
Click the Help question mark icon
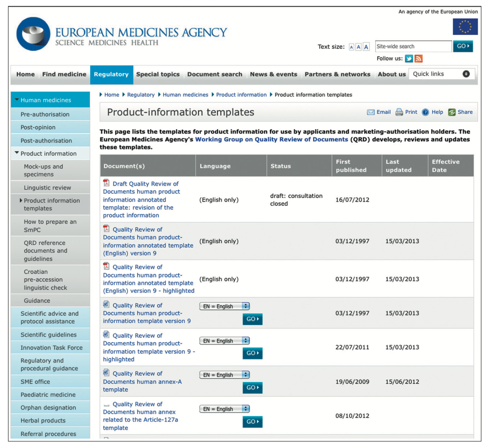tap(425, 112)
